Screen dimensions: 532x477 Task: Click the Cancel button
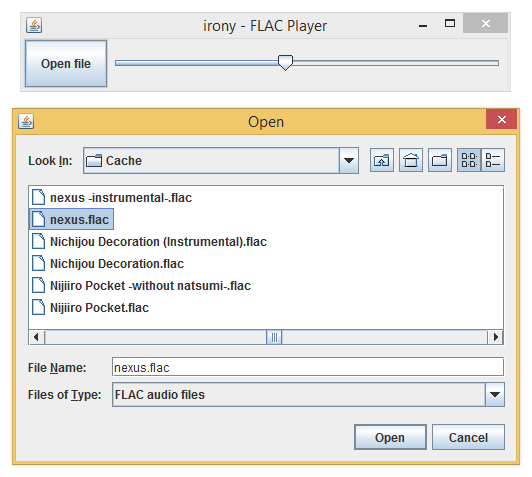click(x=468, y=437)
